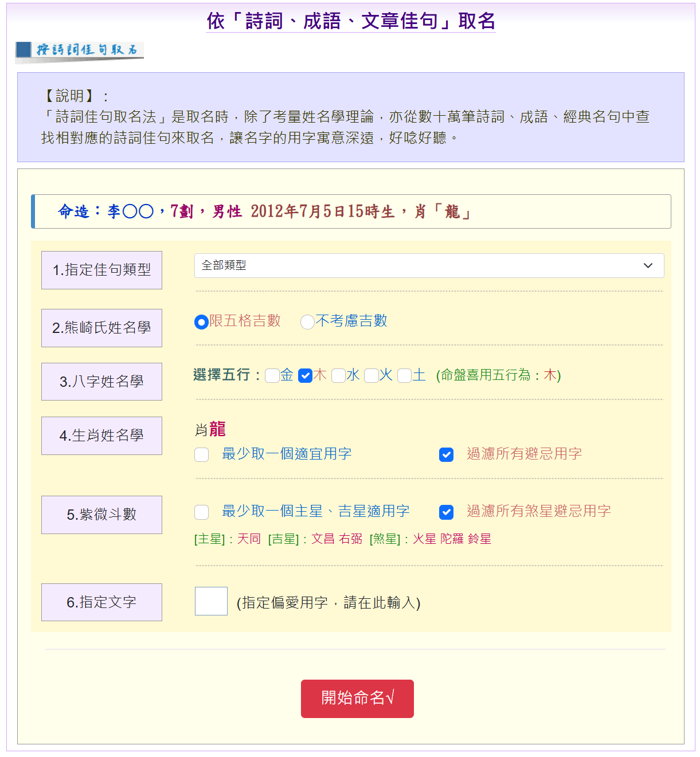700x757 pixels.
Task: Click the 按詩詞佳句取名 banner image
Action: pos(79,50)
